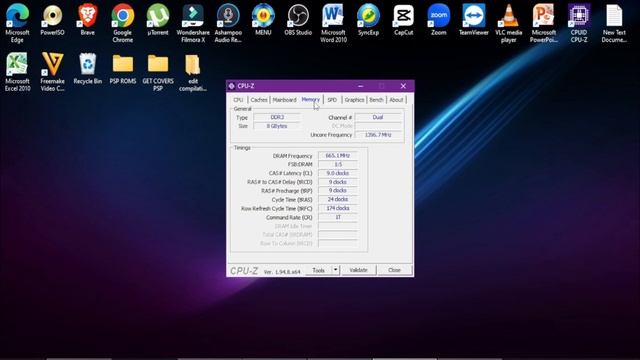
Task: Select Freemake Video Converter icon
Action: point(52,71)
